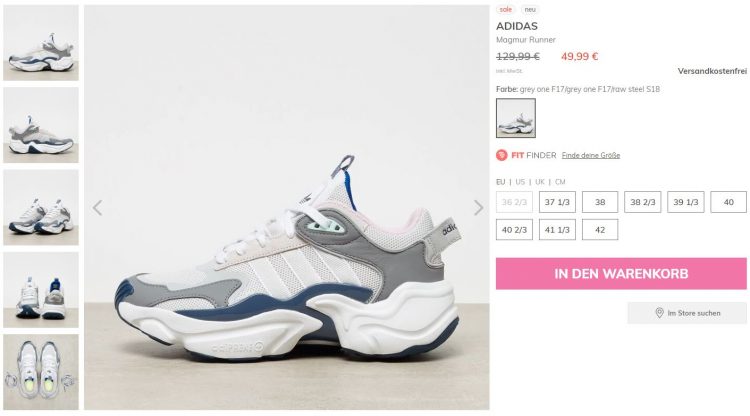
Task: Show the previous product image with left arrow
Action: point(98,208)
